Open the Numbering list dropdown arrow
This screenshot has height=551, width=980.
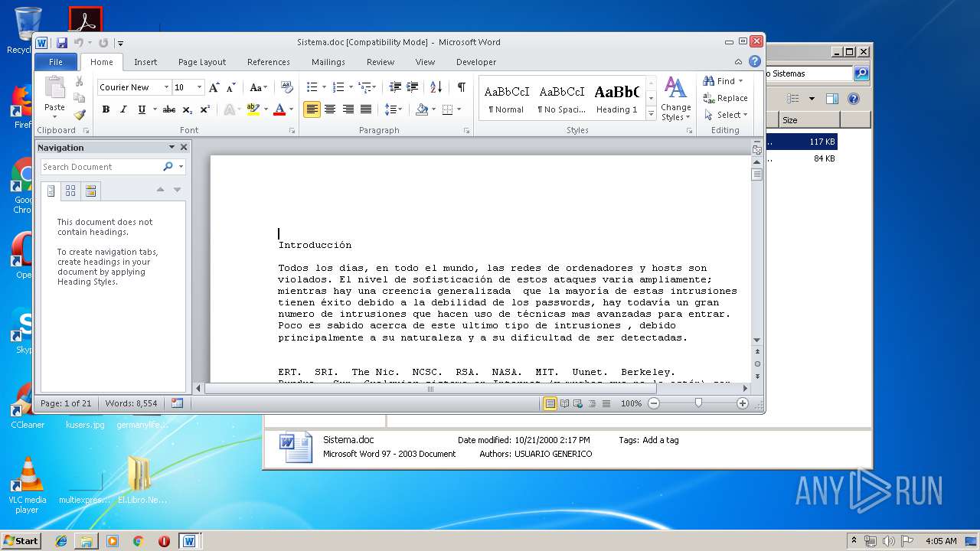[351, 87]
